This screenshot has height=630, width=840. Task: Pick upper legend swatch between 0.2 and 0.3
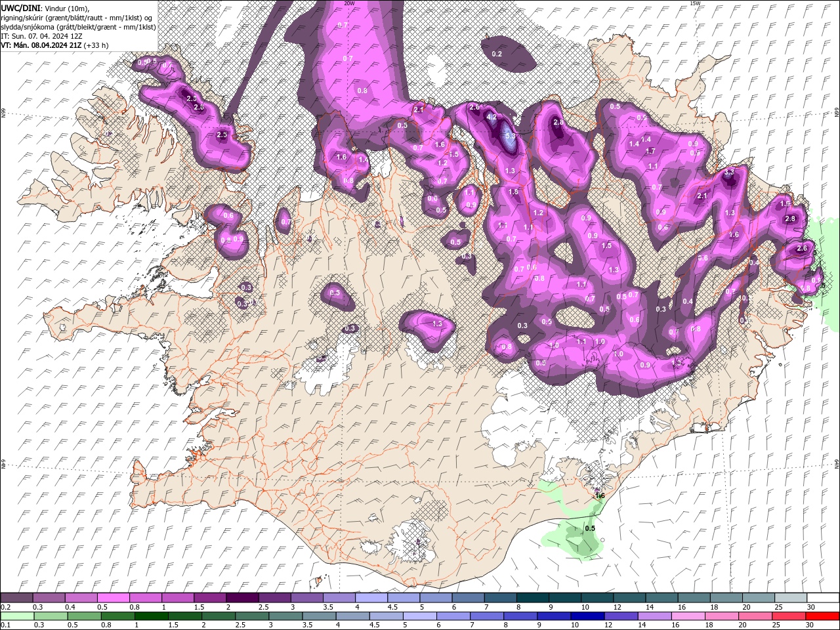(17, 598)
